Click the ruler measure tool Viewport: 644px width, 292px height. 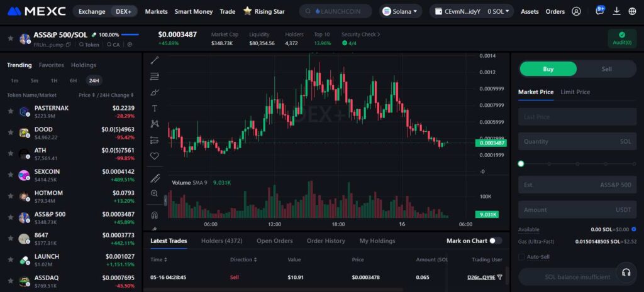point(155,178)
